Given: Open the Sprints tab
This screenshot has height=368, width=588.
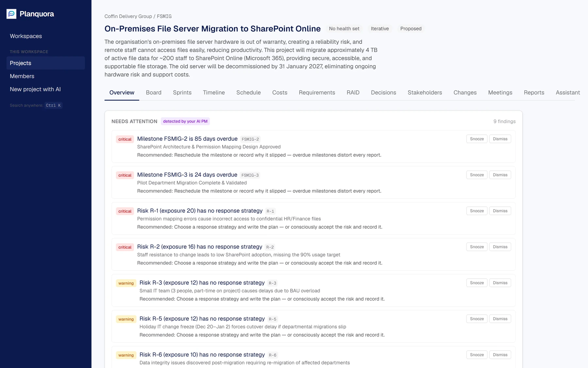Looking at the screenshot, I should (x=182, y=93).
